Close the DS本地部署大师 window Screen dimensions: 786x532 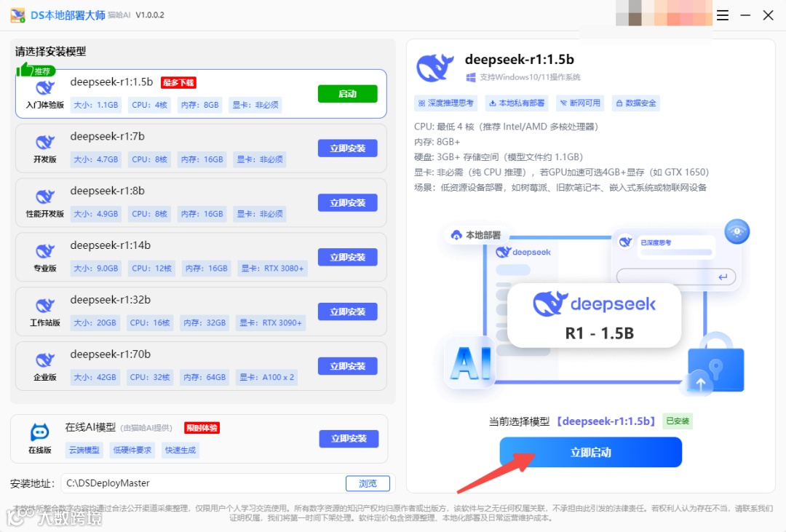point(768,15)
